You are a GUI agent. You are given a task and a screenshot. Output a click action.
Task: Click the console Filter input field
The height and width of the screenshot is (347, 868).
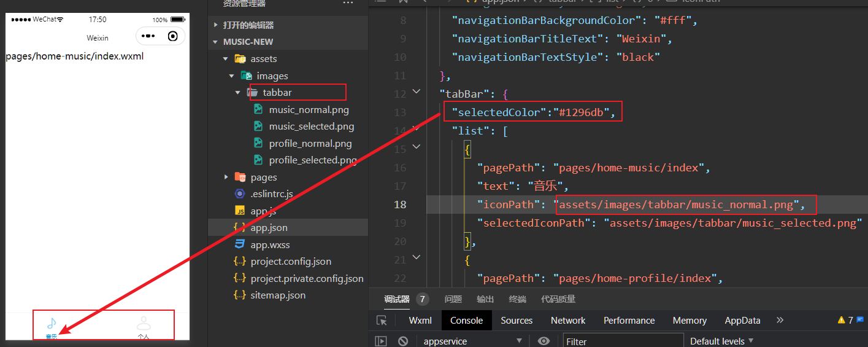[623, 341]
